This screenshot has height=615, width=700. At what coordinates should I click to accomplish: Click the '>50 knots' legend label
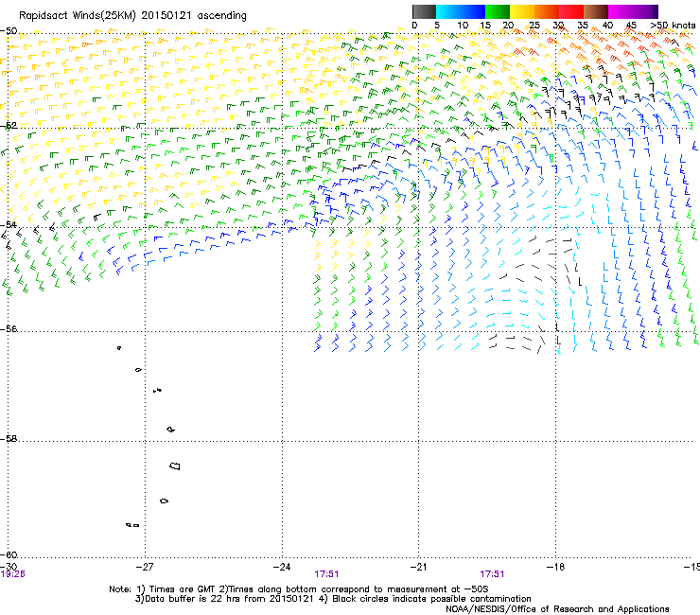coord(673,26)
